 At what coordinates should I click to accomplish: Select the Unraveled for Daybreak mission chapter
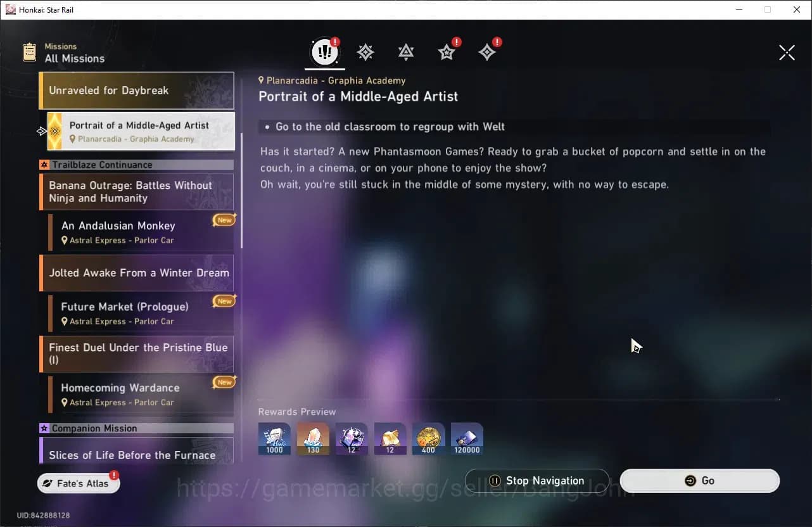coord(137,91)
